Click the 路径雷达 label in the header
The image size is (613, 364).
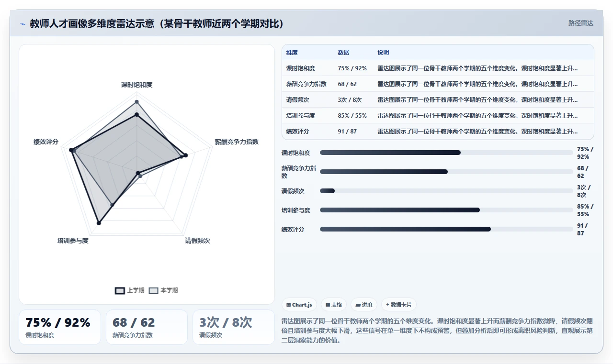pyautogui.click(x=580, y=23)
